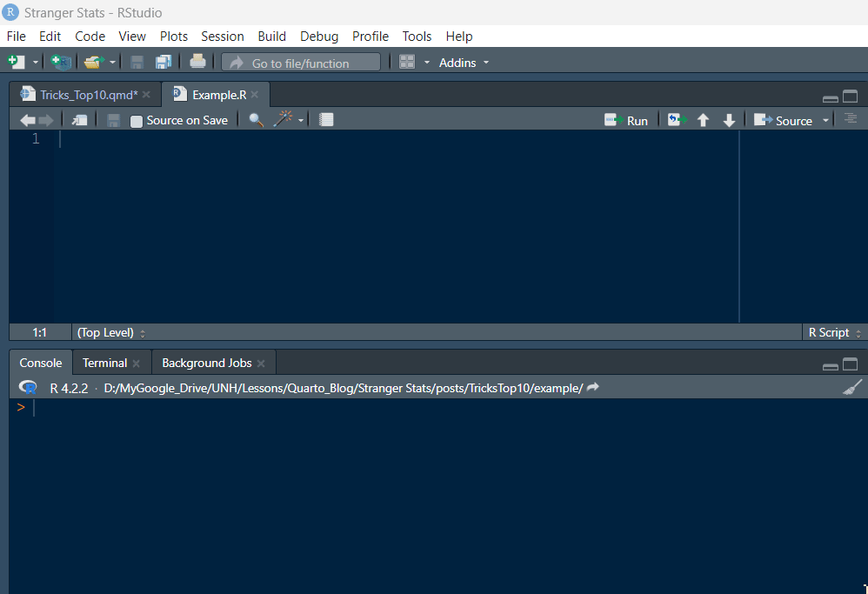The width and height of the screenshot is (868, 594).
Task: Open the Profile menu
Action: [x=371, y=37]
